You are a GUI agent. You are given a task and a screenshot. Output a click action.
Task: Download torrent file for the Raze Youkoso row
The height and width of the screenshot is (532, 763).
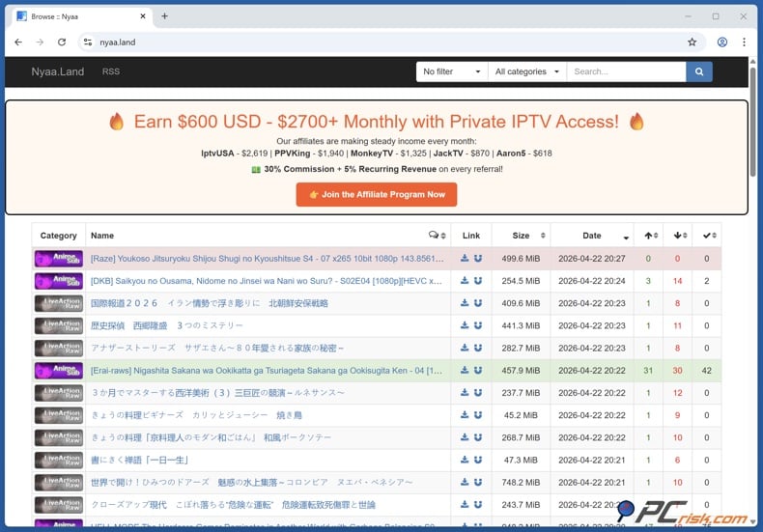465,259
